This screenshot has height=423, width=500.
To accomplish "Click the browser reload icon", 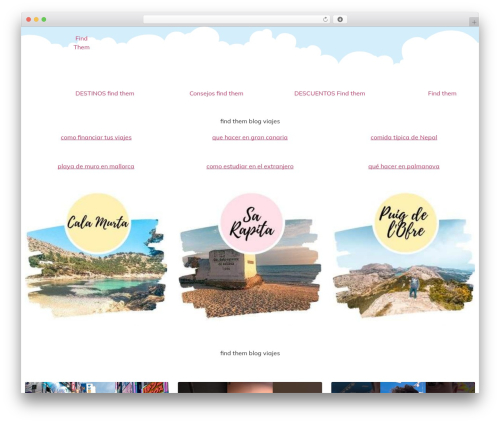I will click(x=325, y=20).
